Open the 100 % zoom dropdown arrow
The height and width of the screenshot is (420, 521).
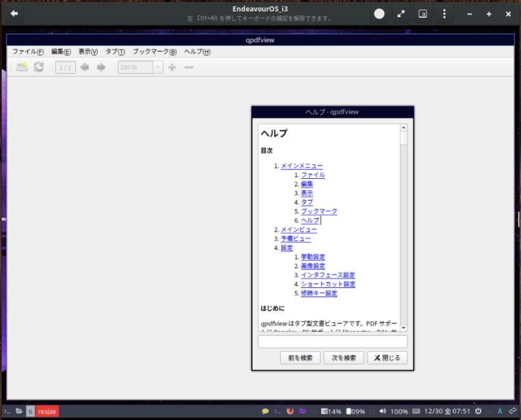158,67
